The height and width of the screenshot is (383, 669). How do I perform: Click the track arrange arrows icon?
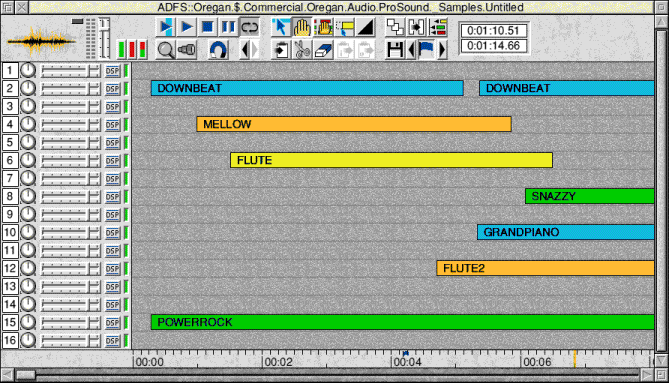[437, 28]
